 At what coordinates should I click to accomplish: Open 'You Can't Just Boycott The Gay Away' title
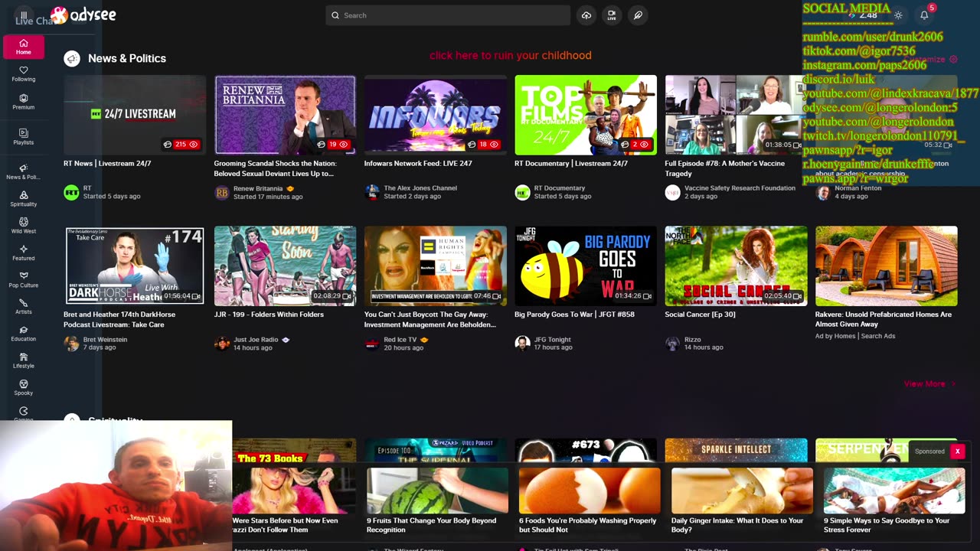430,319
